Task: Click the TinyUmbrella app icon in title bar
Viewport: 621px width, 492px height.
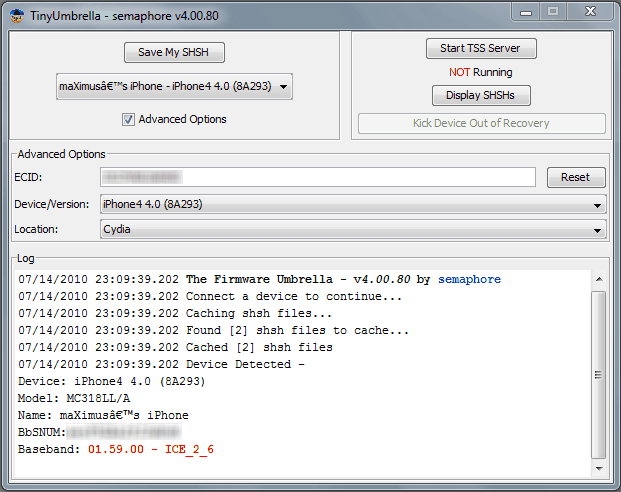Action: click(x=17, y=16)
